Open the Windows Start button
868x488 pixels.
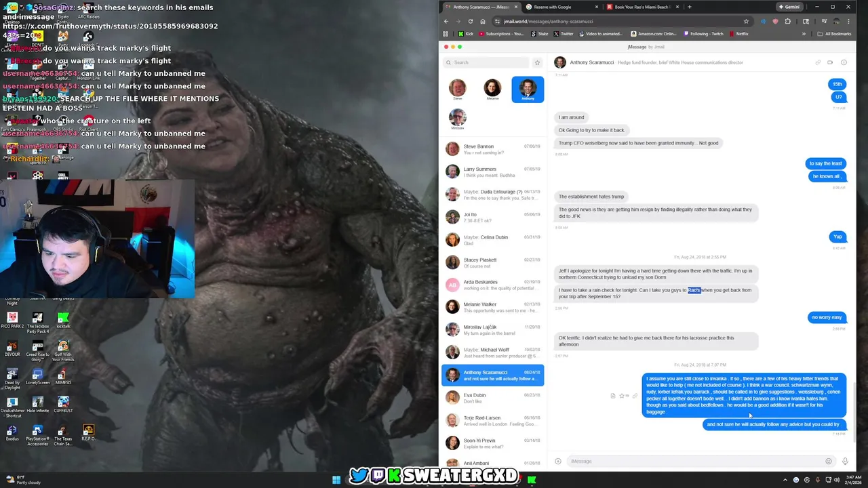tap(336, 480)
